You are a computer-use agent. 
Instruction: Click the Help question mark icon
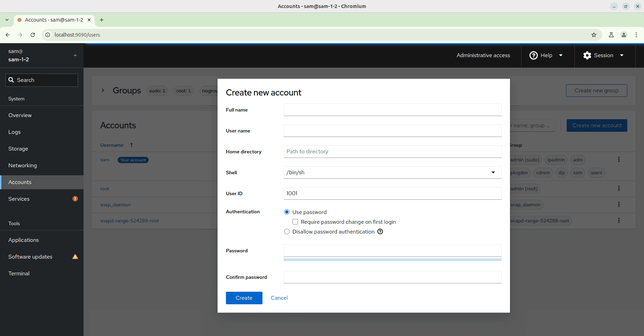coord(533,55)
